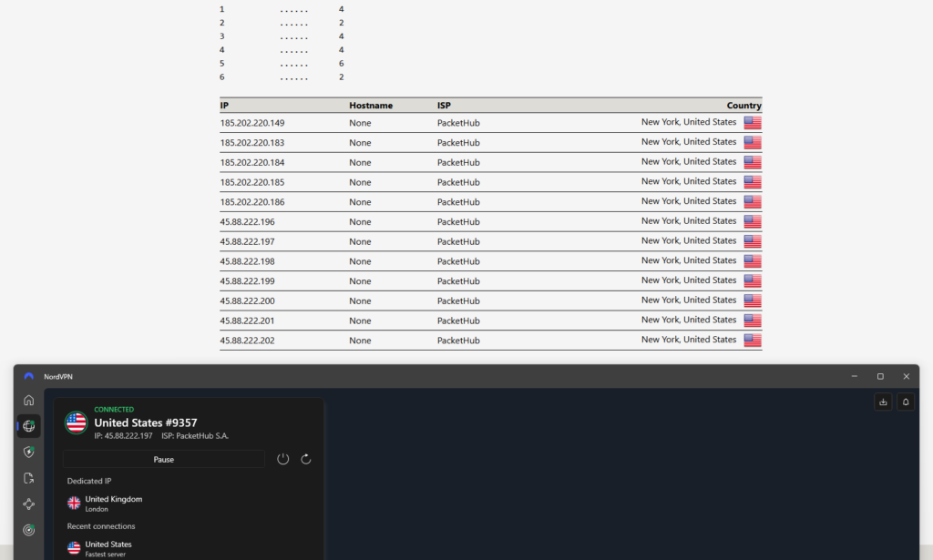Click the IP column header

pos(224,106)
